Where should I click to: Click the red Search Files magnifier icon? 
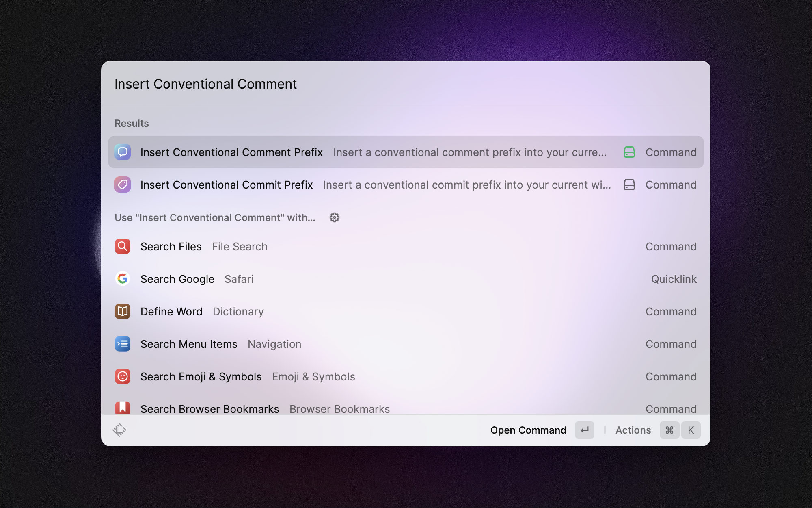pyautogui.click(x=123, y=246)
